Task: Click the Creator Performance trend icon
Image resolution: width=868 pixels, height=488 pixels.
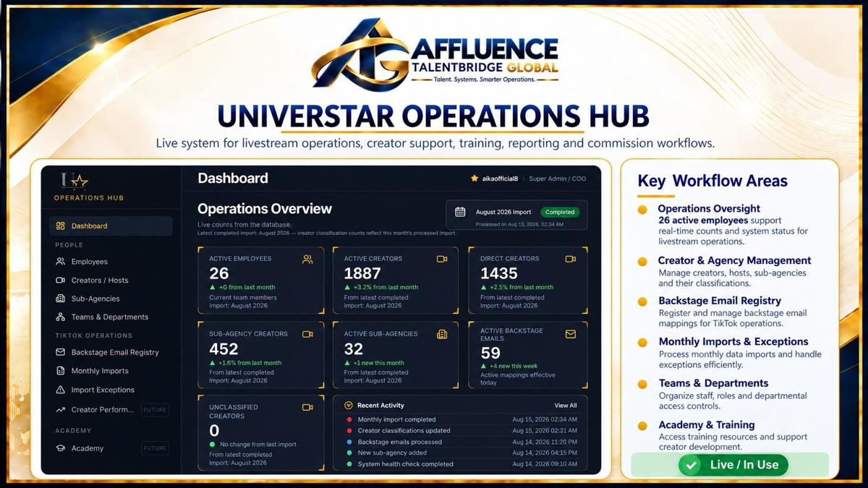Action: [x=60, y=410]
